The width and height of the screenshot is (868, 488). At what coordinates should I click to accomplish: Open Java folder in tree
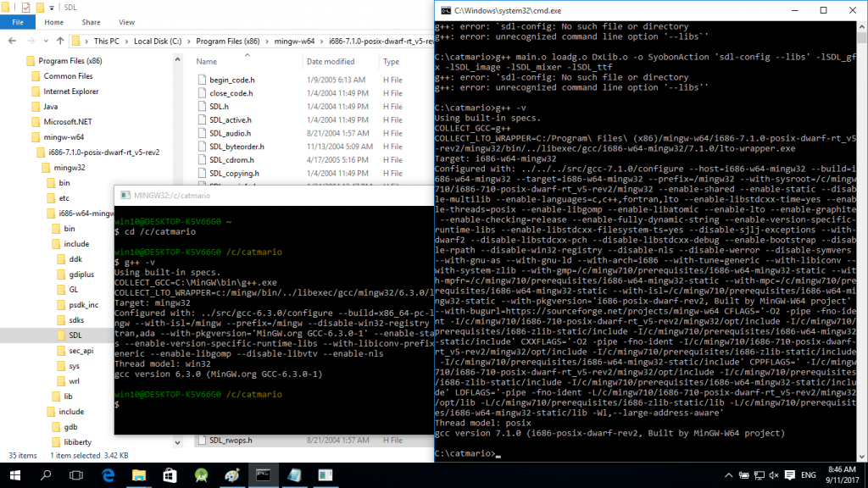(x=50, y=106)
